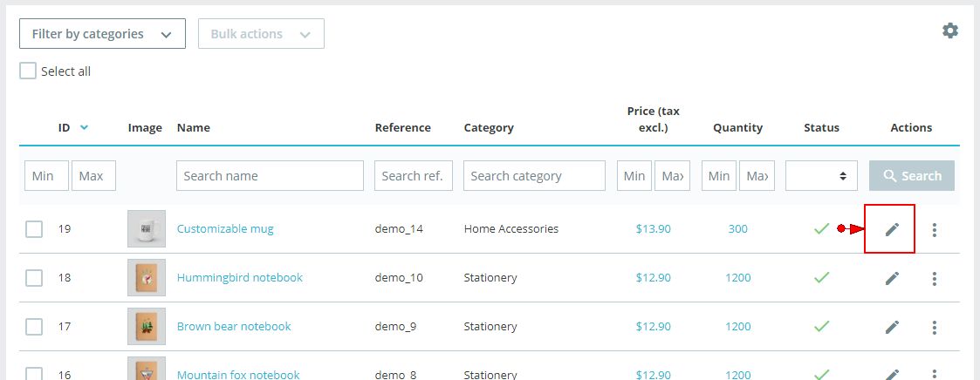The width and height of the screenshot is (980, 380).
Task: Open the Status filter select box
Action: pos(821,175)
